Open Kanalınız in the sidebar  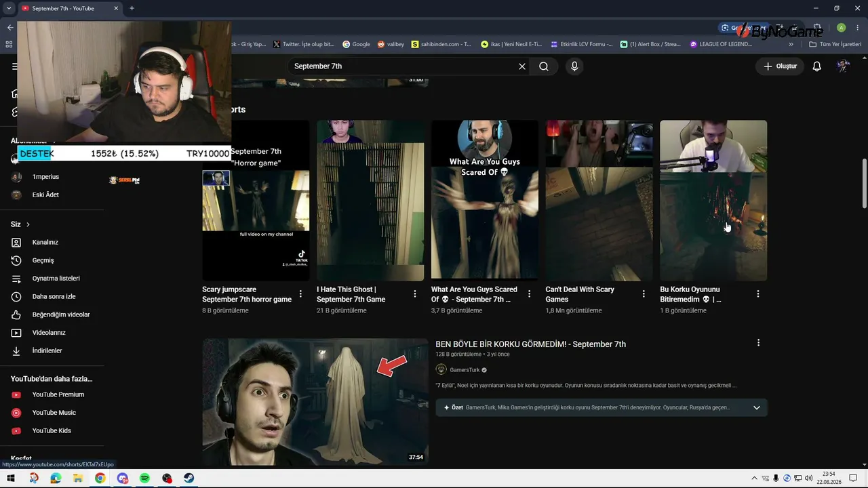tap(45, 242)
